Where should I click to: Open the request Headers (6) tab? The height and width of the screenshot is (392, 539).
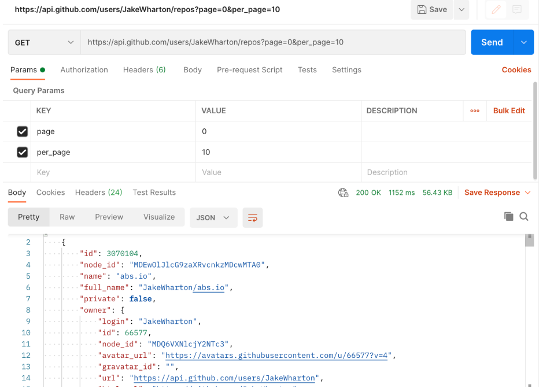click(x=145, y=70)
